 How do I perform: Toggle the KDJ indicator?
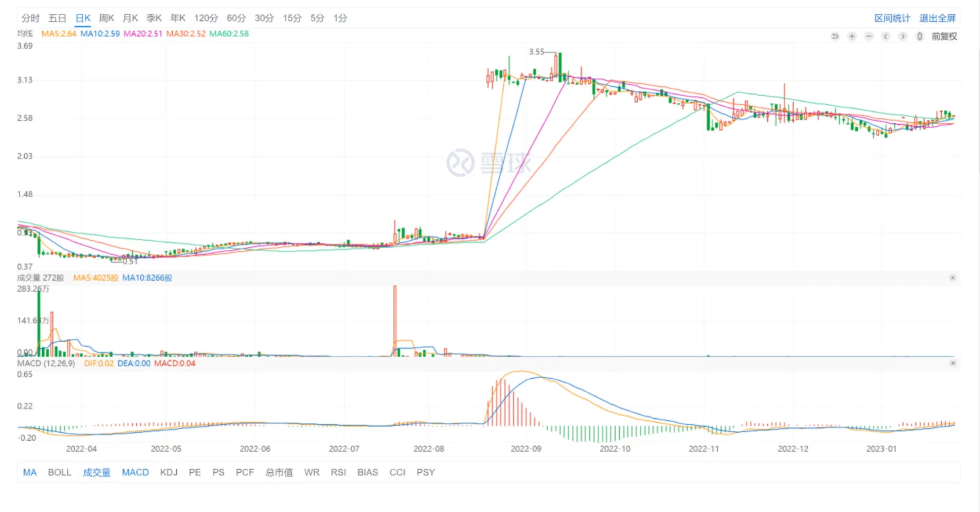pos(168,472)
